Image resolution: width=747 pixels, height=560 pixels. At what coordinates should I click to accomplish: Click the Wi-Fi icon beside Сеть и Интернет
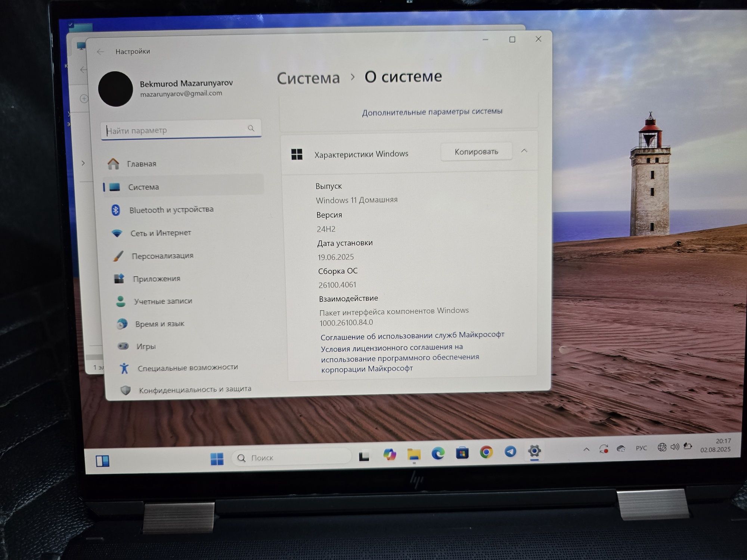tap(117, 234)
